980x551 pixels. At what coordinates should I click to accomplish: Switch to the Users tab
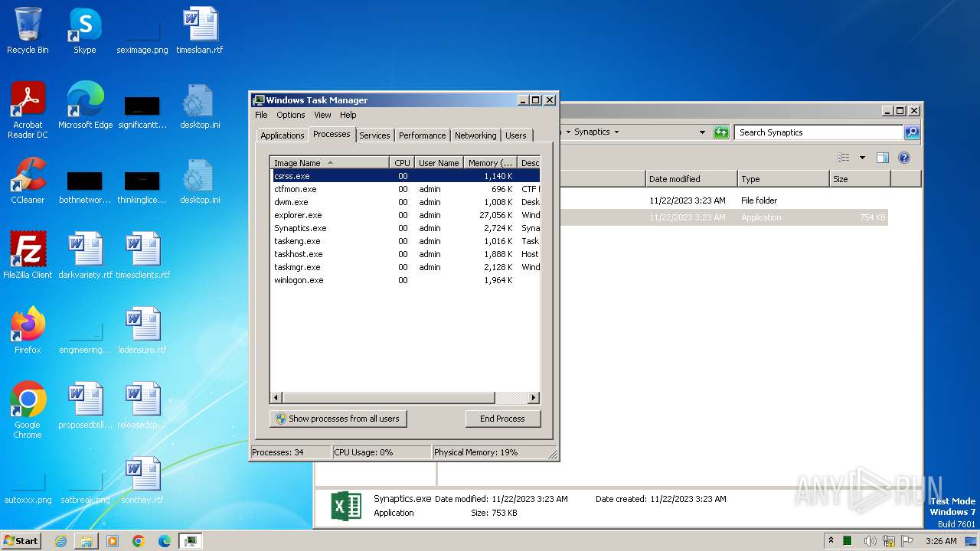[516, 135]
